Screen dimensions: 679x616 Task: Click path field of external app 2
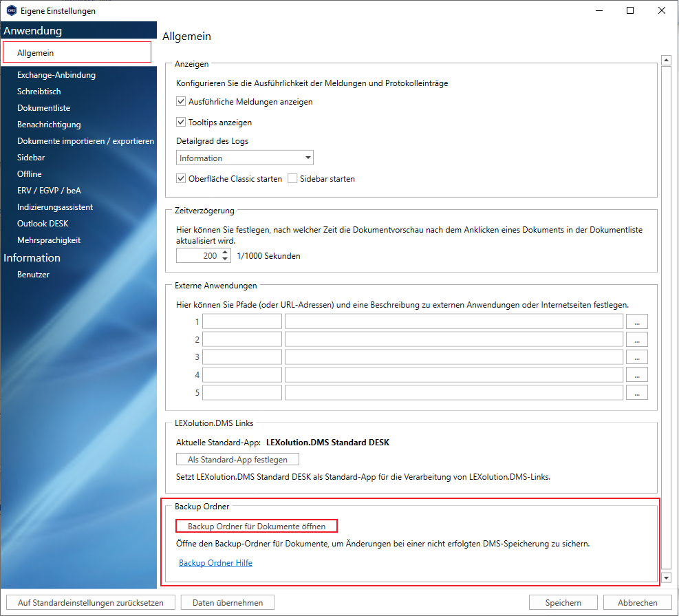coord(454,339)
